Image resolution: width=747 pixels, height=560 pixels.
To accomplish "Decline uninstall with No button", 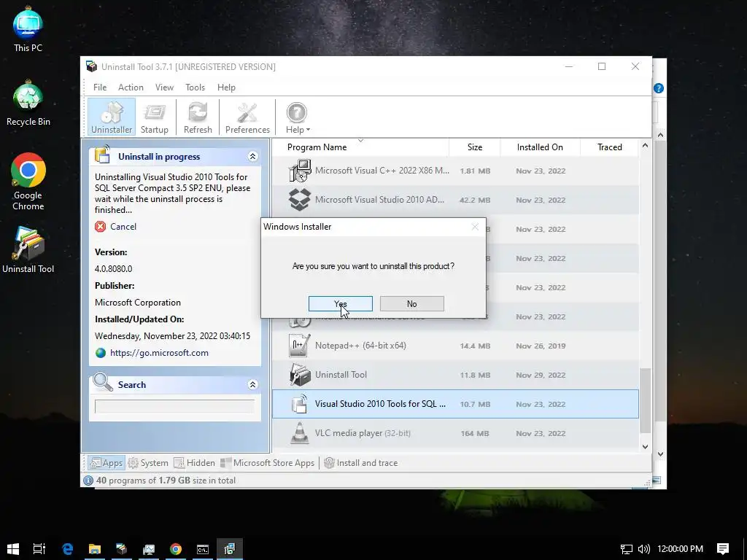I will tap(411, 304).
